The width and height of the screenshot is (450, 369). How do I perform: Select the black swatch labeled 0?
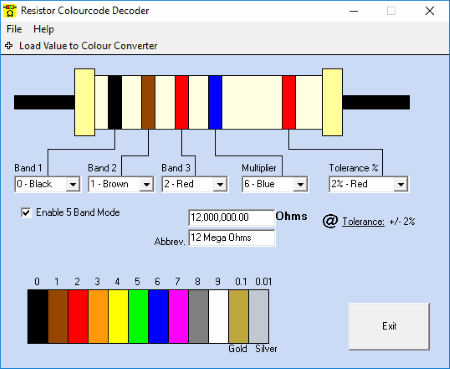(38, 316)
